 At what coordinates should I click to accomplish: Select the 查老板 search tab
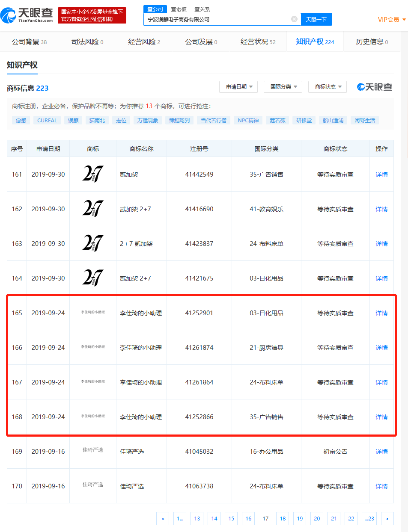(179, 9)
